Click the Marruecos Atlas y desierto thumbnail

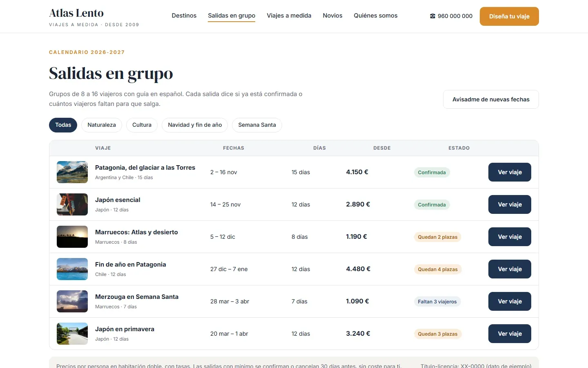pyautogui.click(x=72, y=237)
